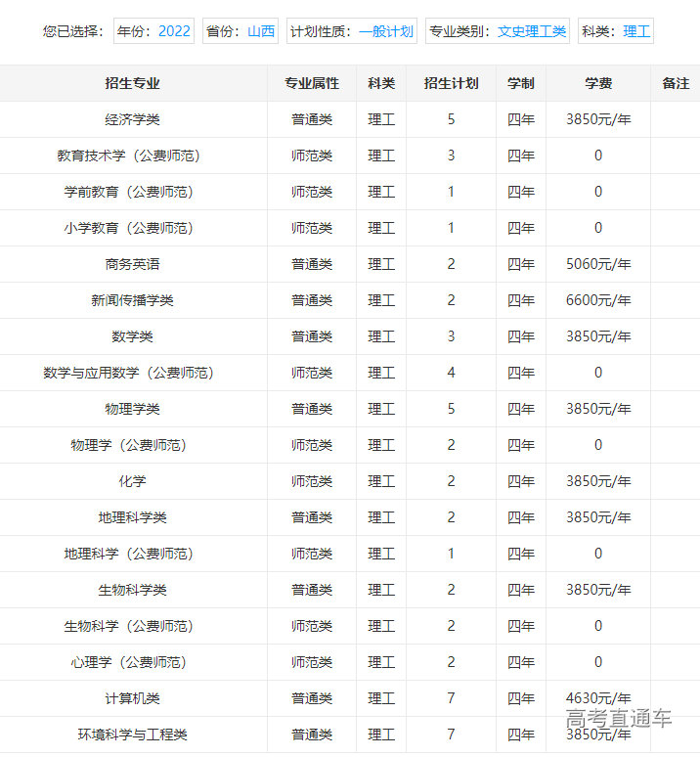Viewport: 700px width, 757px height.
Task: Click the 5060元/年 tuition cell
Action: (x=598, y=264)
